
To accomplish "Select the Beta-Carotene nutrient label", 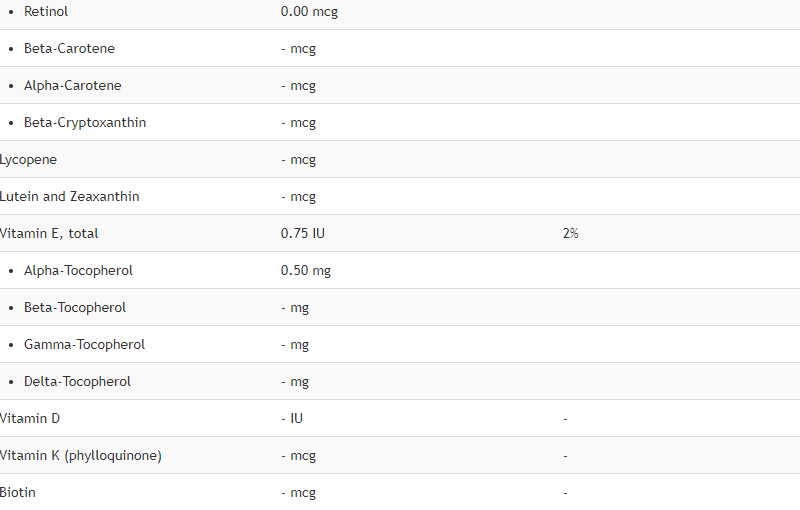I will coord(69,48).
